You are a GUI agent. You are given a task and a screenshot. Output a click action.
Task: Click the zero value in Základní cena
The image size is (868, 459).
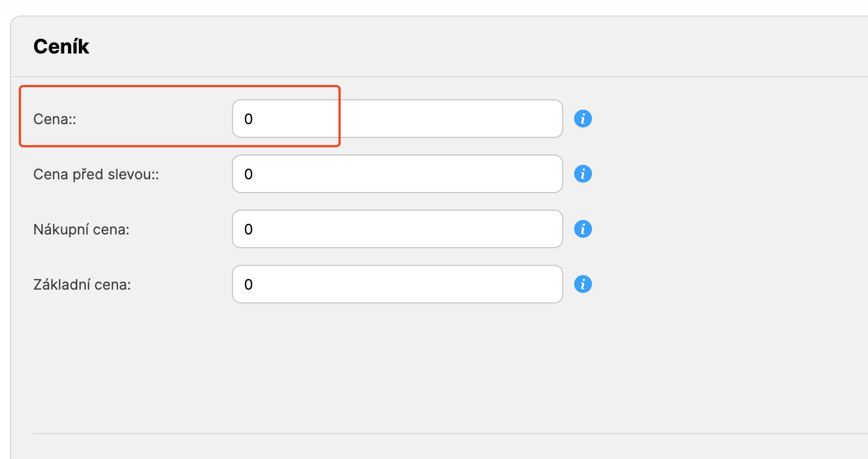coord(248,285)
